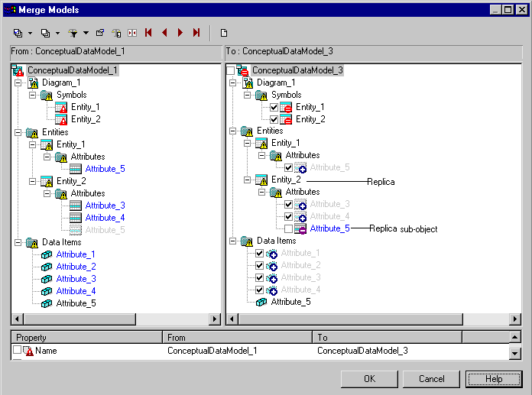
Task: Select Attribute_2 data item in From pane
Action: 76,267
